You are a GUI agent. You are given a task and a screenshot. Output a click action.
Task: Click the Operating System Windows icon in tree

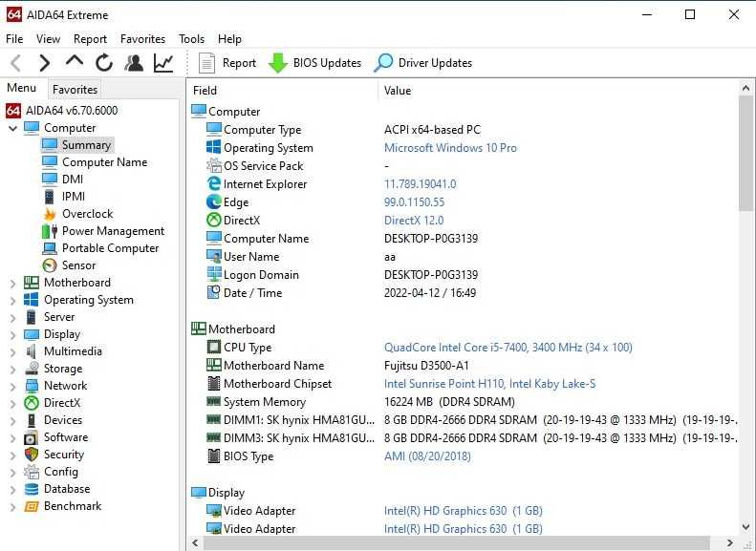point(32,300)
